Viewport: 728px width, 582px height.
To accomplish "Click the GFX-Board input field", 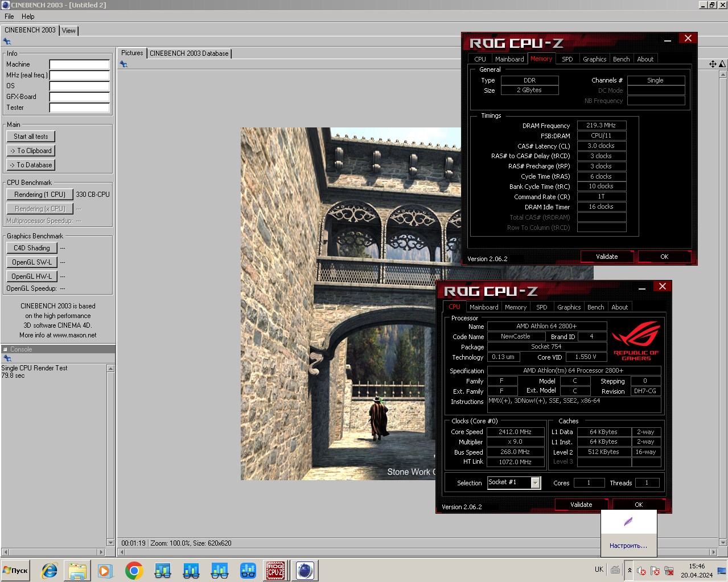I will [80, 97].
